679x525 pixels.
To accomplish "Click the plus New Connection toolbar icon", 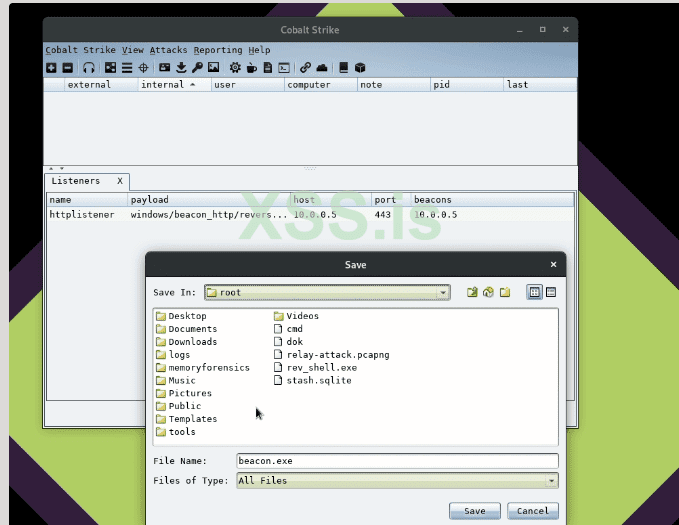I will point(52,68).
